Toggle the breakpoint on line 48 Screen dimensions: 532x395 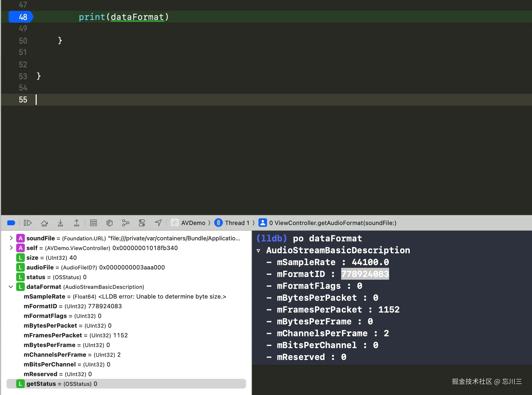click(21, 17)
